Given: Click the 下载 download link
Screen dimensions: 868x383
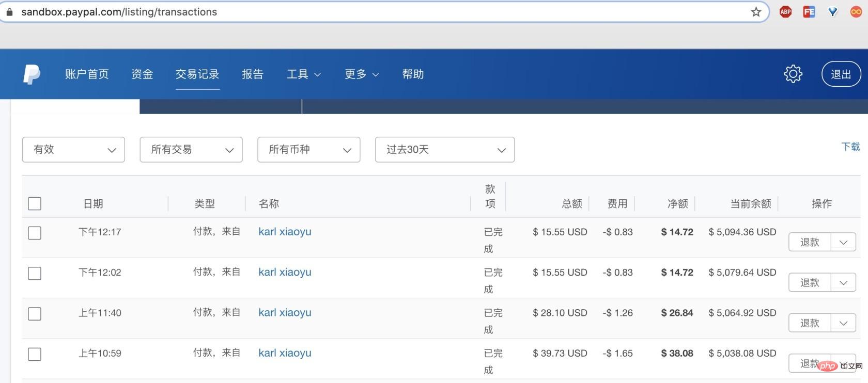Looking at the screenshot, I should click(x=850, y=147).
